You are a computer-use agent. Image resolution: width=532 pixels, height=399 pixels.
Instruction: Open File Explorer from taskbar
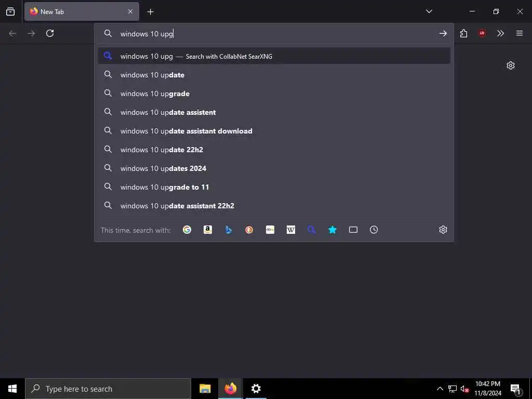coord(205,389)
